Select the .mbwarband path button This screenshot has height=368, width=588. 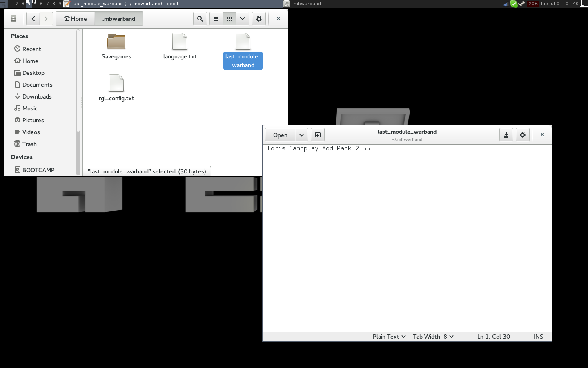coord(119,19)
